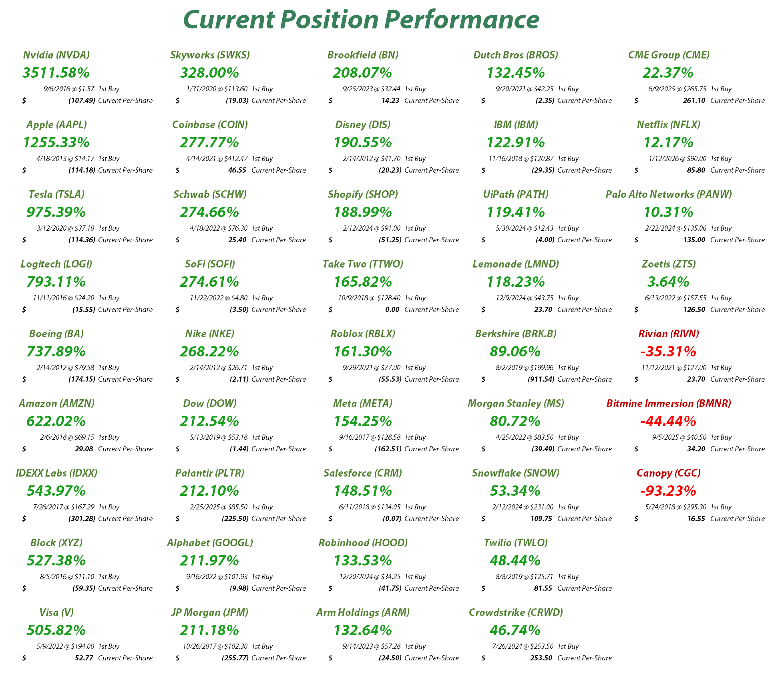Click the Crowdstrike (CRWD) label
Image resolution: width=784 pixels, height=674 pixels.
point(516,612)
